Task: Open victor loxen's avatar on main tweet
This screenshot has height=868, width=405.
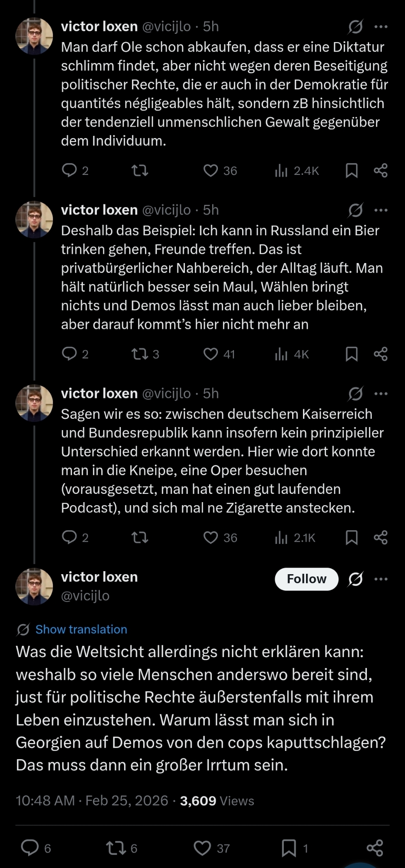Action: (x=34, y=586)
